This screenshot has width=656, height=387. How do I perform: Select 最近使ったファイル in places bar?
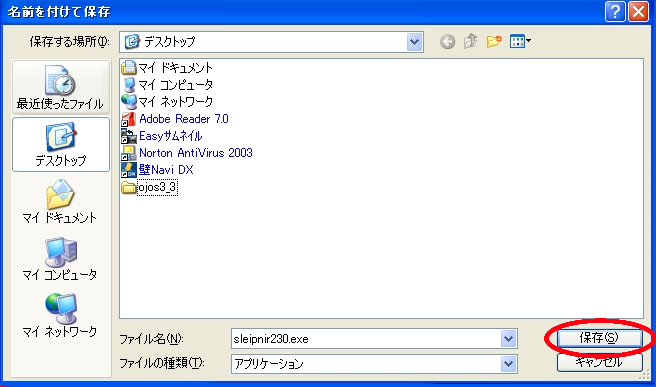tap(61, 87)
